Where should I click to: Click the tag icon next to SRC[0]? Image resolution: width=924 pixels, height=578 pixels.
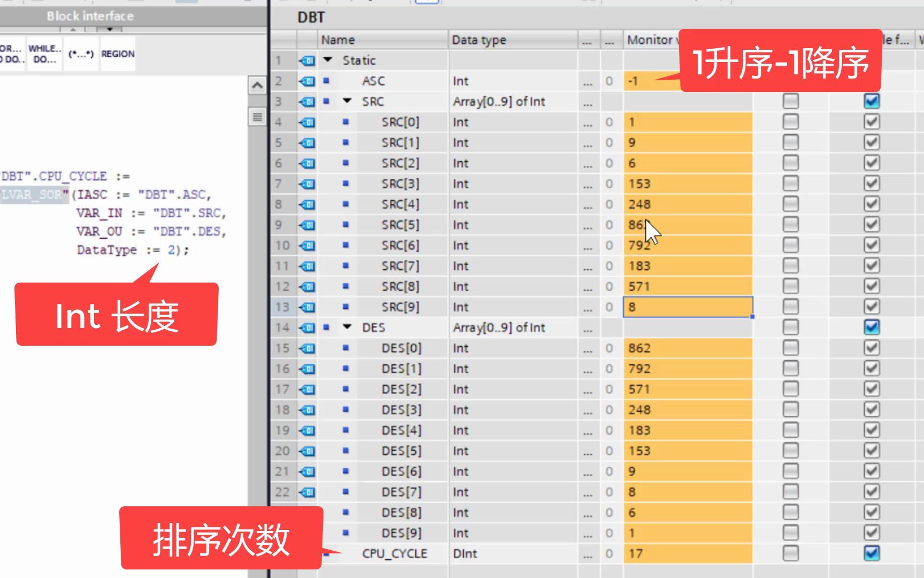pos(307,121)
